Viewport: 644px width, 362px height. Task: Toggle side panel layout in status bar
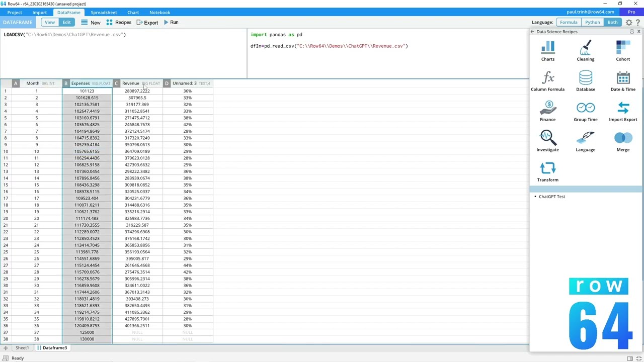click(629, 358)
